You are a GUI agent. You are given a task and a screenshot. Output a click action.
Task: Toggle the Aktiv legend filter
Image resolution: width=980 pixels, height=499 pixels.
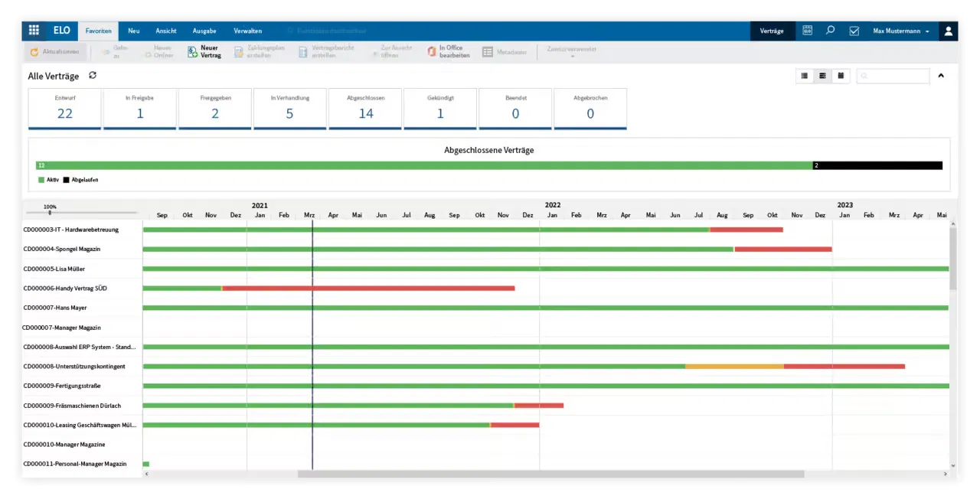(48, 179)
